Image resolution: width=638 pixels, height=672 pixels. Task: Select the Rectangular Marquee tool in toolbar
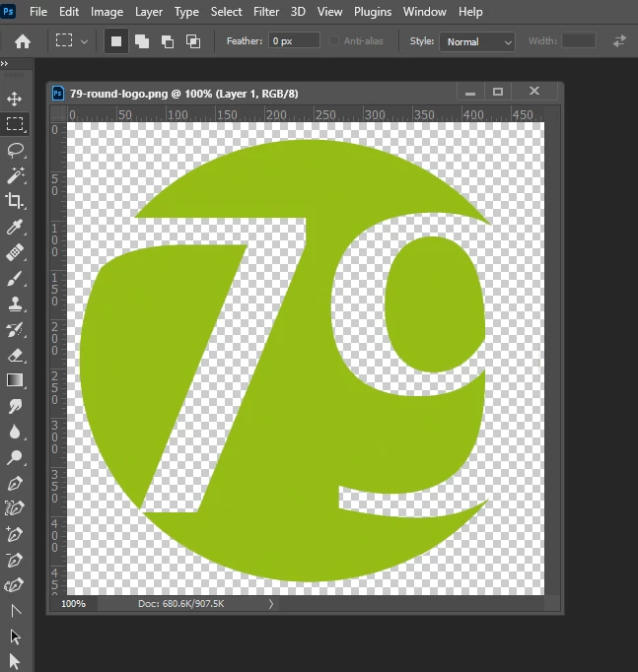15,124
